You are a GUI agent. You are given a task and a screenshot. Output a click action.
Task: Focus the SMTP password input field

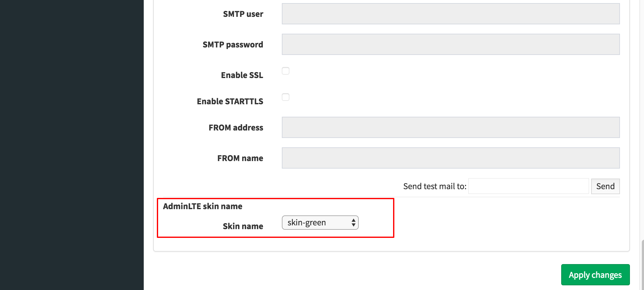(x=451, y=44)
